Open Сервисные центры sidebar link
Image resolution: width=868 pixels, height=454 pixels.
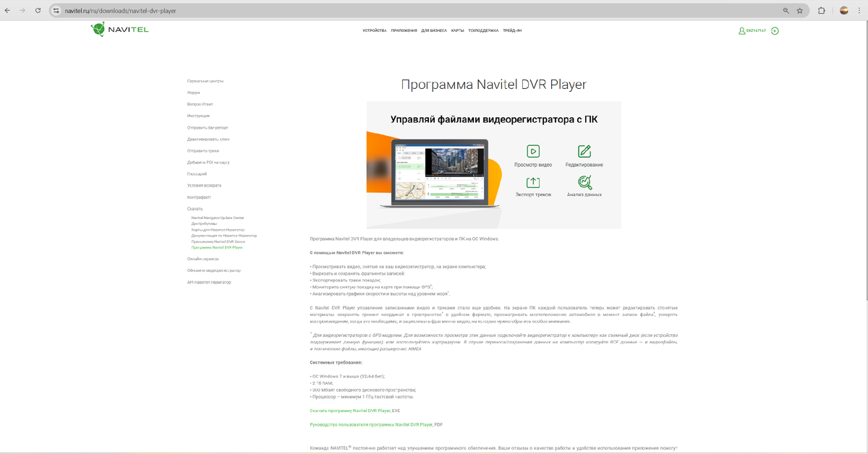coord(205,81)
